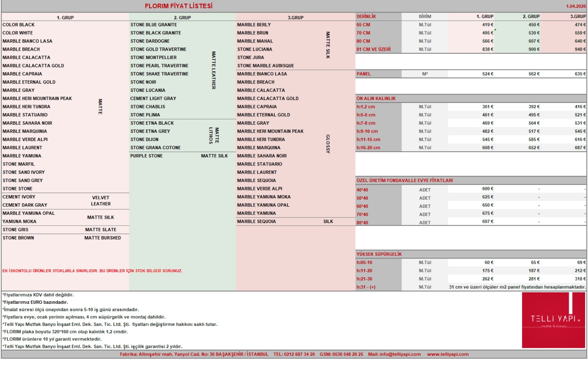Click the "STONE BLACK GRANITE" entry
Image resolution: width=588 pixels, height=390 pixels.
(156, 33)
